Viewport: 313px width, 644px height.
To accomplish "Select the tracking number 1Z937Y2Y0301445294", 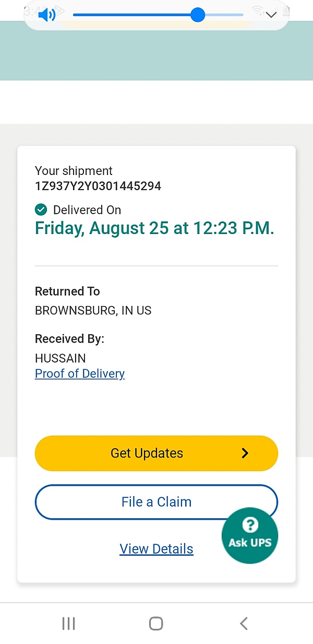I will [98, 185].
